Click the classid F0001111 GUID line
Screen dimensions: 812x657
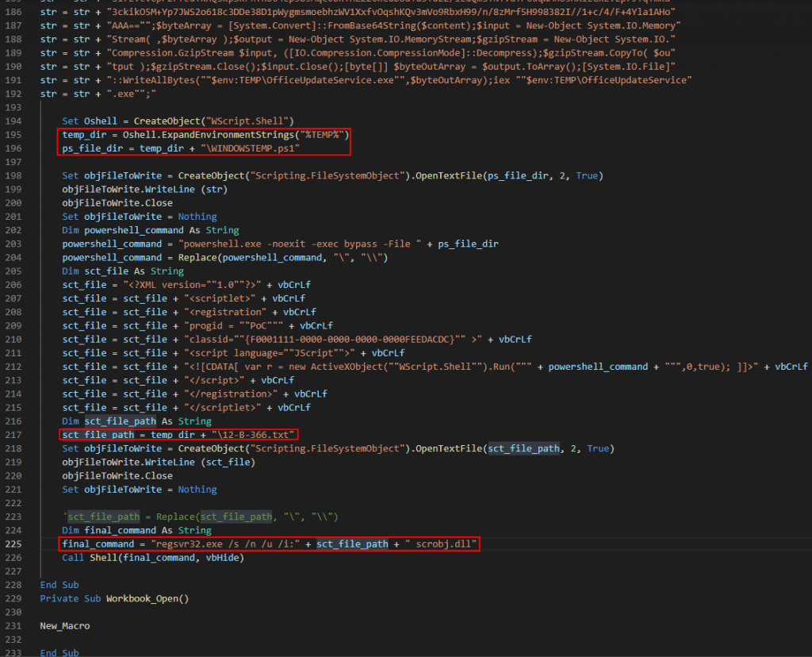297,340
